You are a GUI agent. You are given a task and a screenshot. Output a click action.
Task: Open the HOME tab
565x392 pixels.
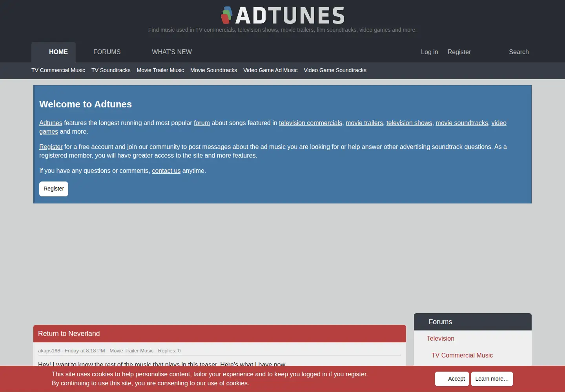click(x=53, y=52)
